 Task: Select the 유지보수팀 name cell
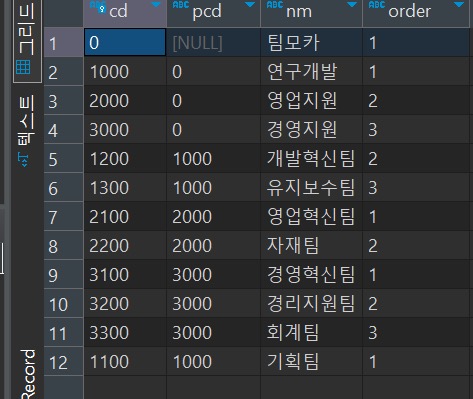(x=311, y=187)
